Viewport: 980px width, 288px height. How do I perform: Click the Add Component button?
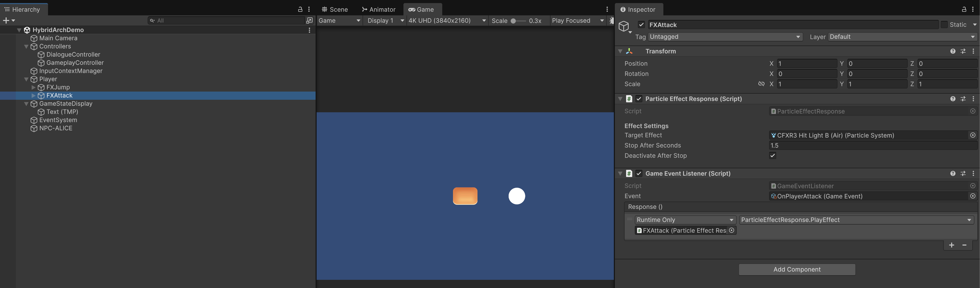tap(797, 269)
